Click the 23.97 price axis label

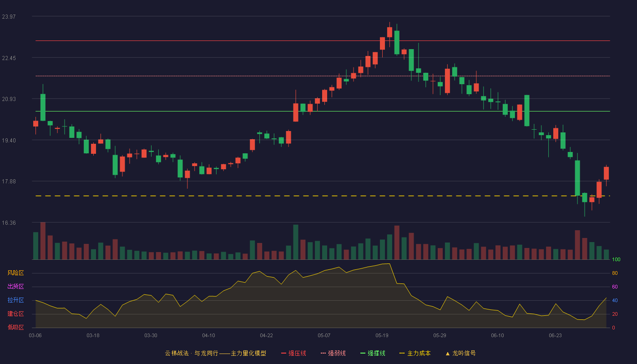(x=9, y=17)
